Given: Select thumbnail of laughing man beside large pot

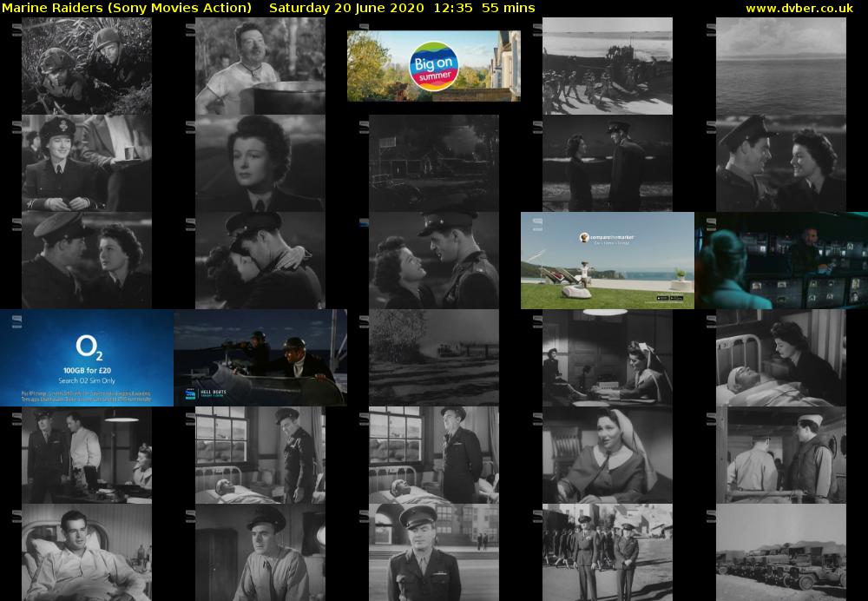Looking at the screenshot, I should click(260, 66).
